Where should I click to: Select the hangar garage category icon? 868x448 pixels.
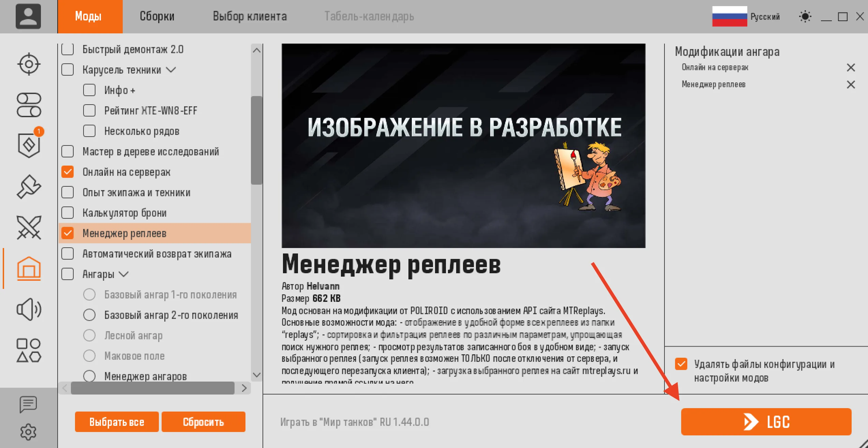pyautogui.click(x=29, y=268)
